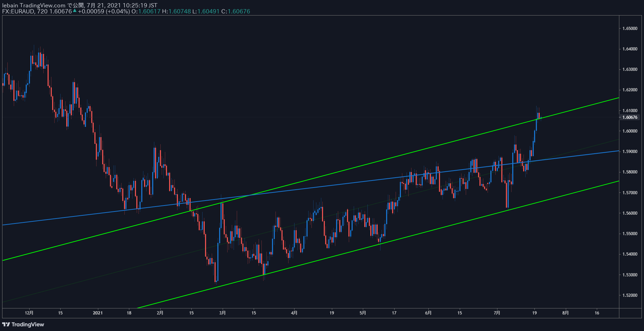
Task: Click the 1.52000 price axis label
Action: tap(630, 295)
